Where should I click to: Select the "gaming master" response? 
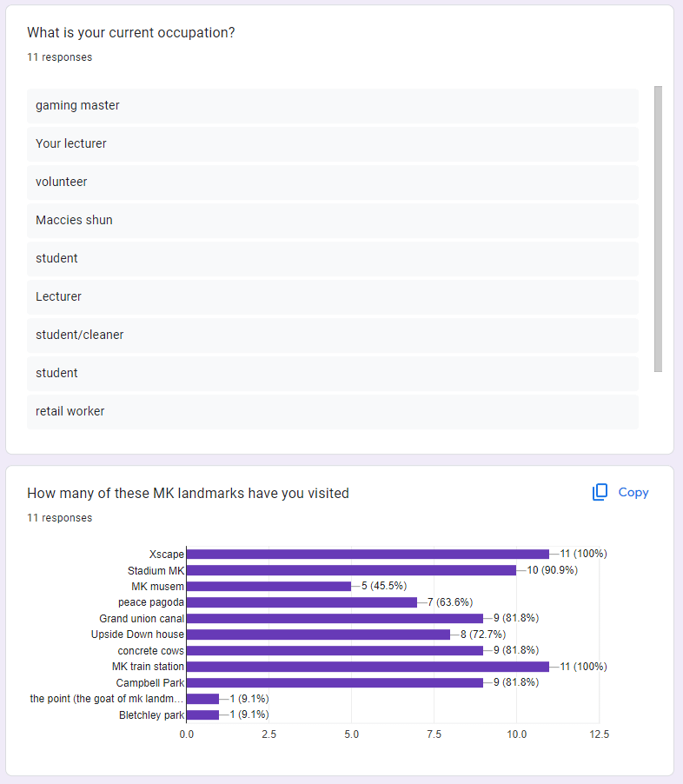(x=333, y=105)
